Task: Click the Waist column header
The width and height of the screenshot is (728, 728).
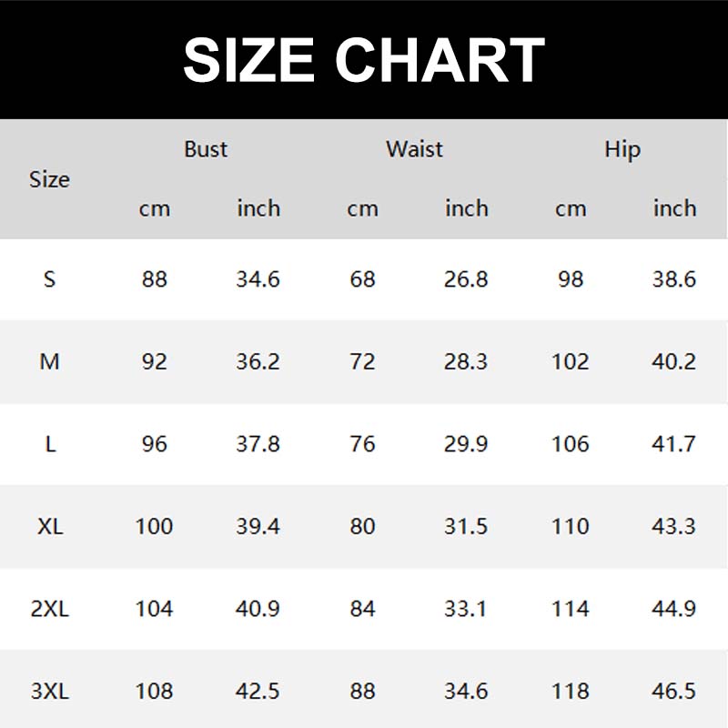Action: (414, 149)
